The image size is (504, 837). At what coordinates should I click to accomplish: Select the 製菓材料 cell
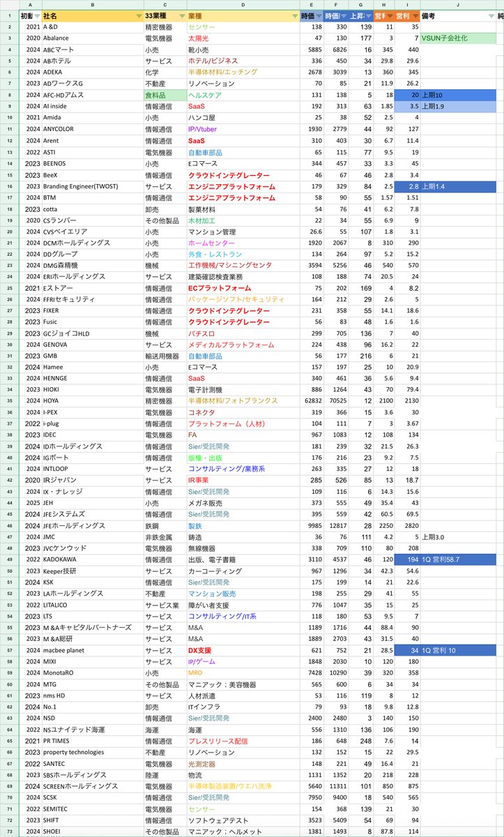243,209
